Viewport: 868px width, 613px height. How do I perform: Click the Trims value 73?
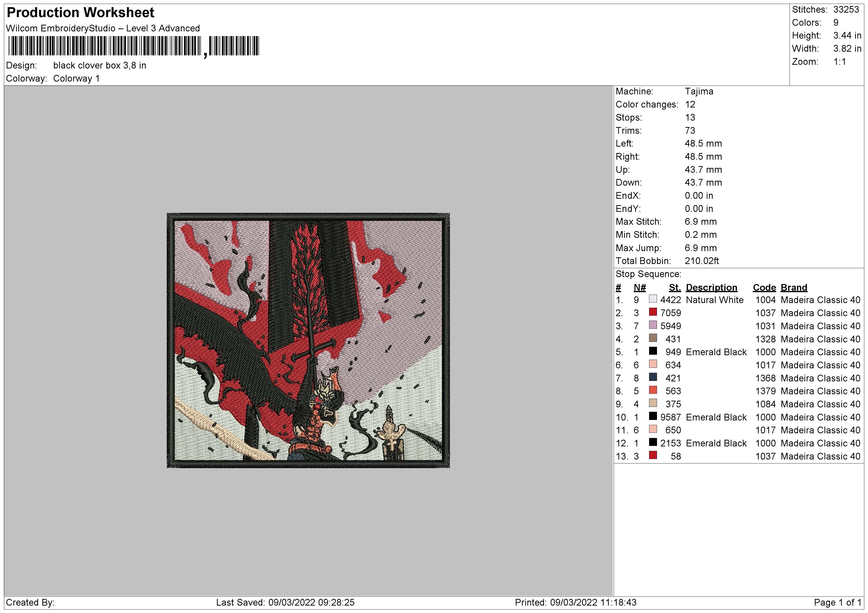690,130
